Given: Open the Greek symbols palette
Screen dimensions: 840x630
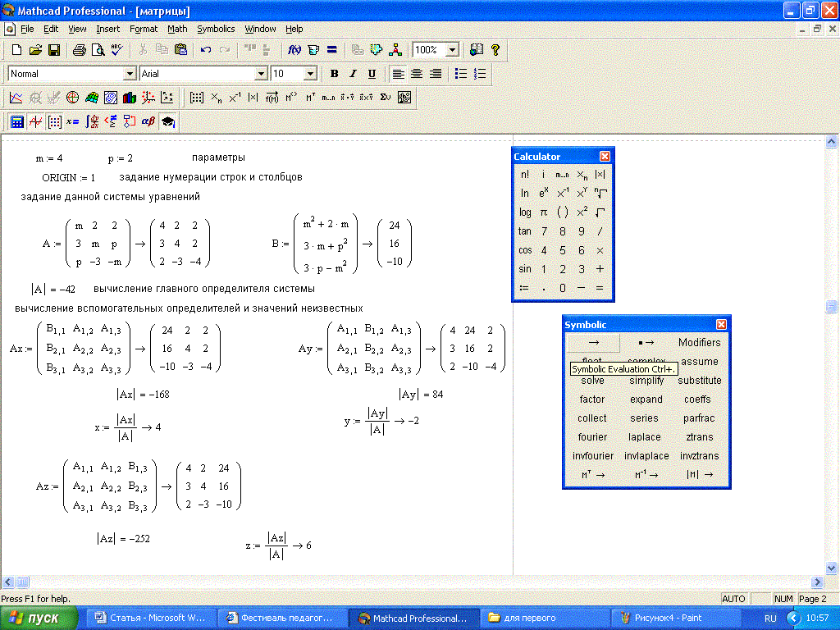Looking at the screenshot, I should (x=148, y=122).
